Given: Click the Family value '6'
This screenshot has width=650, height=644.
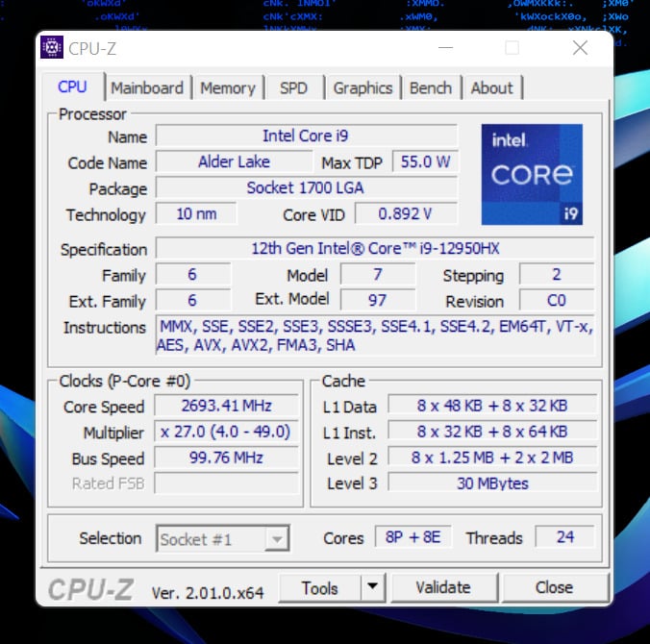Looking at the screenshot, I should point(192,274).
